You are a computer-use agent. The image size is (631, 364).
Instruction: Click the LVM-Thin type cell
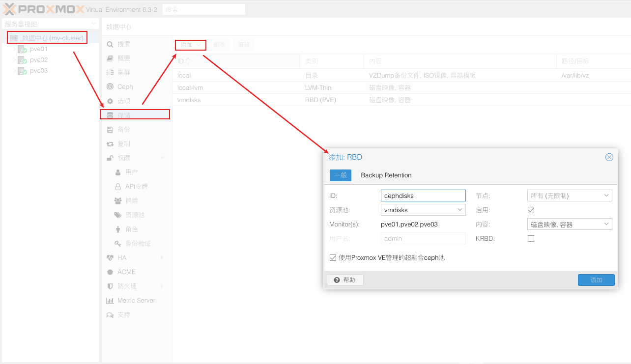point(318,87)
